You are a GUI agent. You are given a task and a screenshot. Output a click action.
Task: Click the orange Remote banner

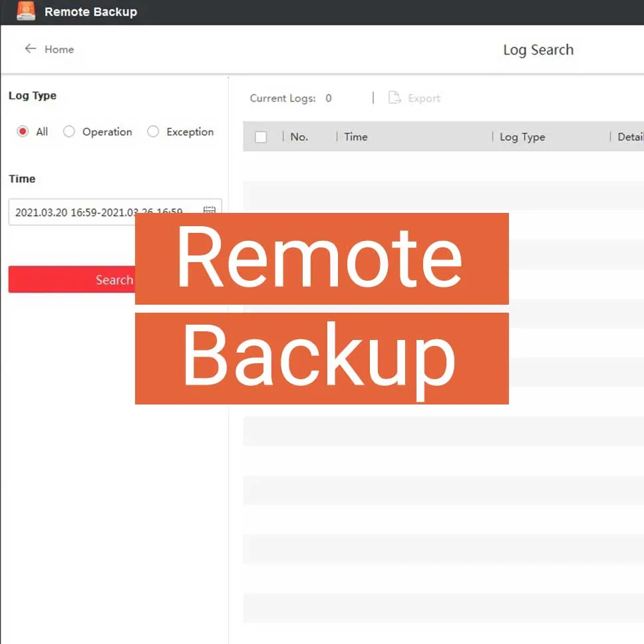click(x=321, y=259)
